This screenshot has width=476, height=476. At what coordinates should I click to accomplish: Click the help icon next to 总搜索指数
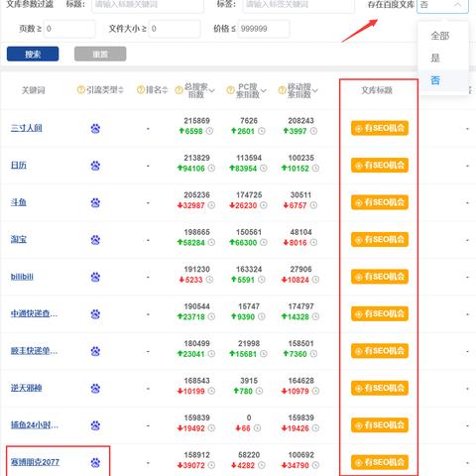pos(178,90)
